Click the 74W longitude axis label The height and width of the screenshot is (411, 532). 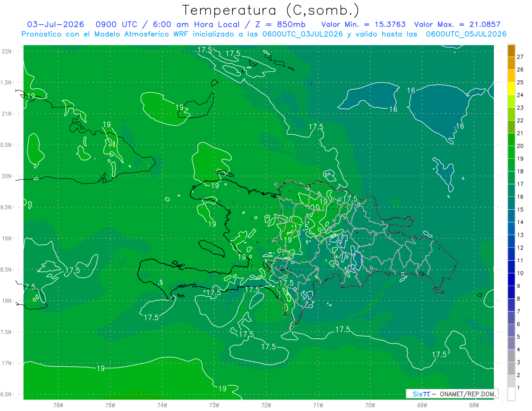pos(162,405)
